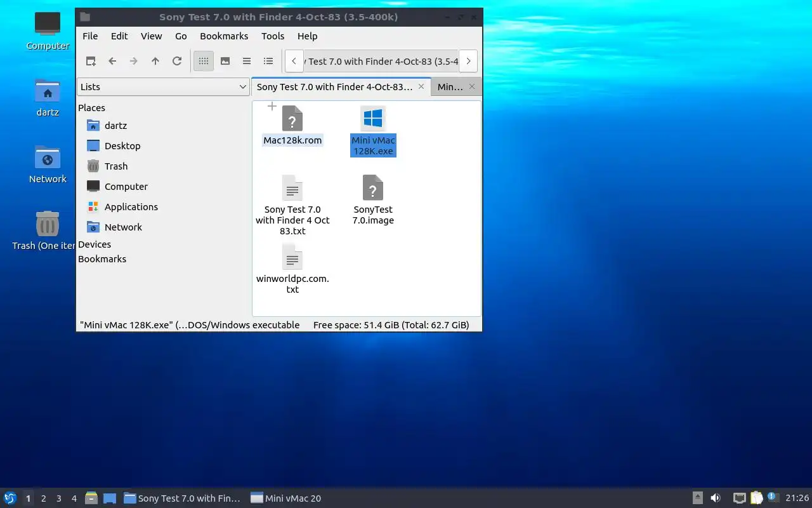Open the Edit menu
This screenshot has height=508, width=812.
click(119, 36)
